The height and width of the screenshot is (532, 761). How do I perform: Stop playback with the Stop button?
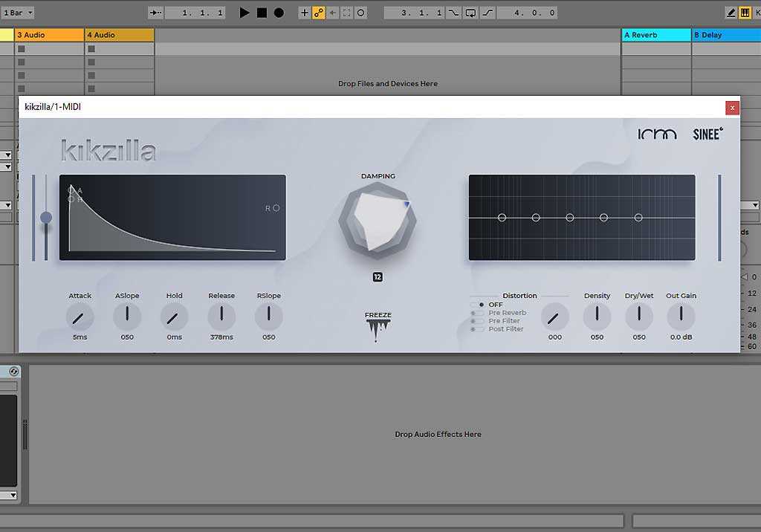[262, 13]
